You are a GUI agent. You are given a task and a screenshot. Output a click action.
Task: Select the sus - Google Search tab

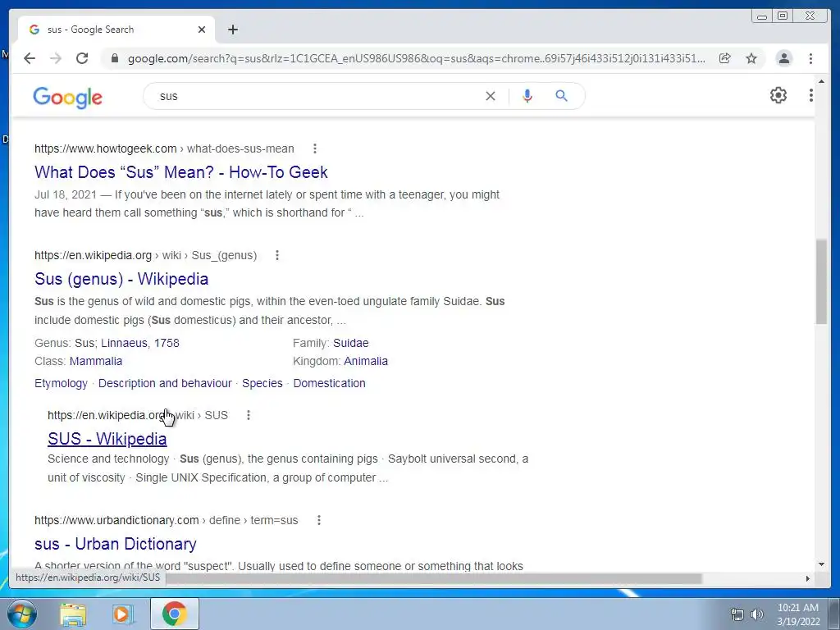(116, 30)
